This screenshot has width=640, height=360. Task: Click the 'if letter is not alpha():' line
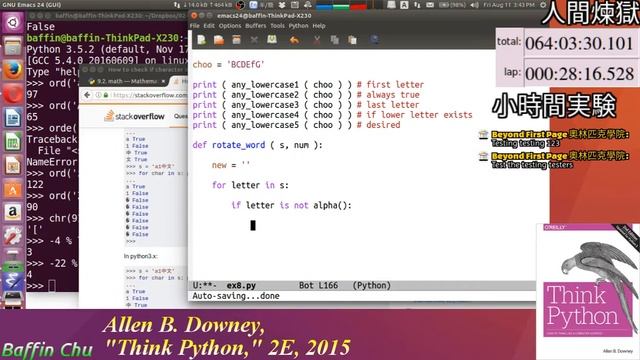pyautogui.click(x=291, y=205)
